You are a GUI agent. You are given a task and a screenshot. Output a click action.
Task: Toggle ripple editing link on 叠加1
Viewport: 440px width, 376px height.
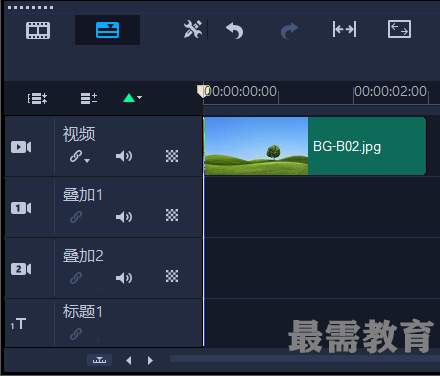(76, 217)
